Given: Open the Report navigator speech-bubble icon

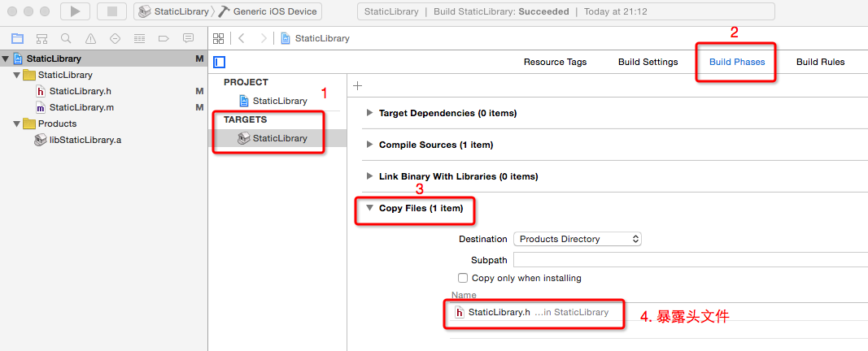Looking at the screenshot, I should click(x=188, y=38).
